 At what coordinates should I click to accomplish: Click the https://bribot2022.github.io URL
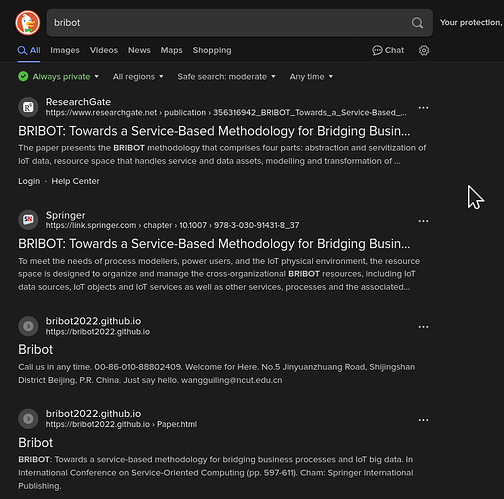(98, 332)
